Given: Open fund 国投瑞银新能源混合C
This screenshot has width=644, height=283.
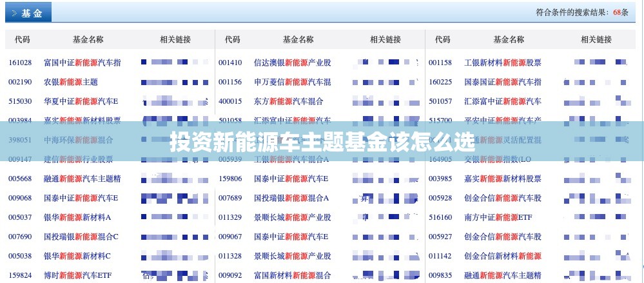Looking at the screenshot, I should pos(81,237).
